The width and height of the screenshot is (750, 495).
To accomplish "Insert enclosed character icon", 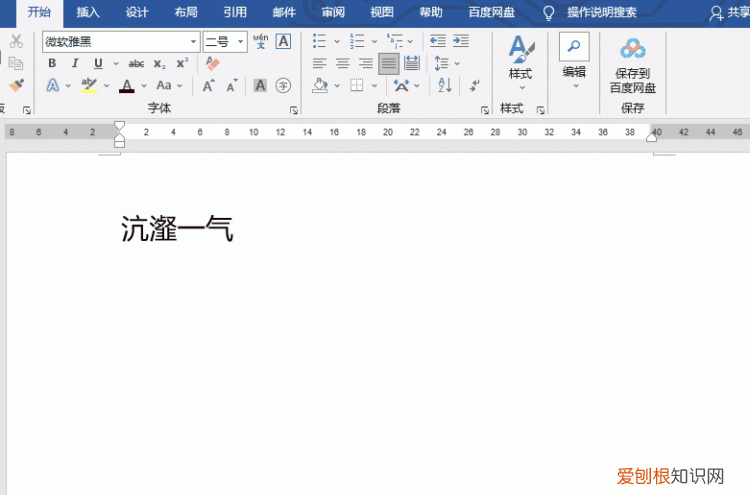I will coord(283,86).
